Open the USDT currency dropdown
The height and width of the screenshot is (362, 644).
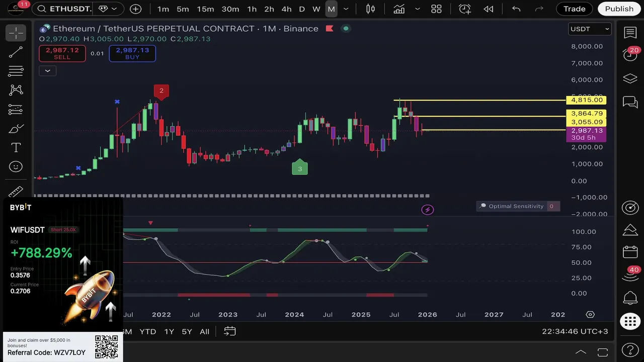590,29
